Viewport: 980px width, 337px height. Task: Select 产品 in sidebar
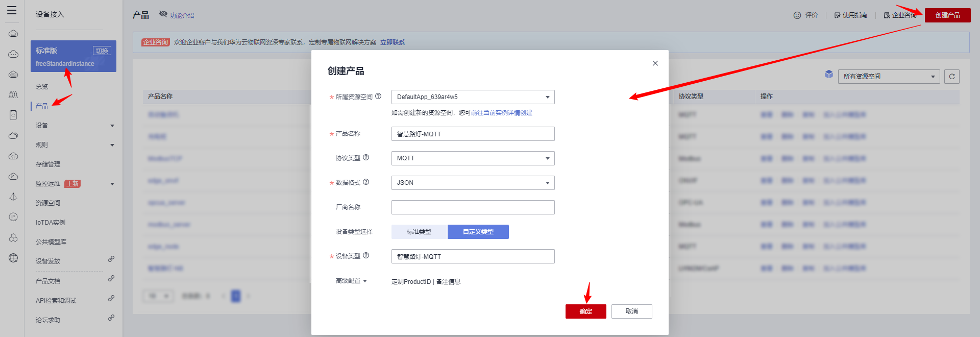point(42,106)
